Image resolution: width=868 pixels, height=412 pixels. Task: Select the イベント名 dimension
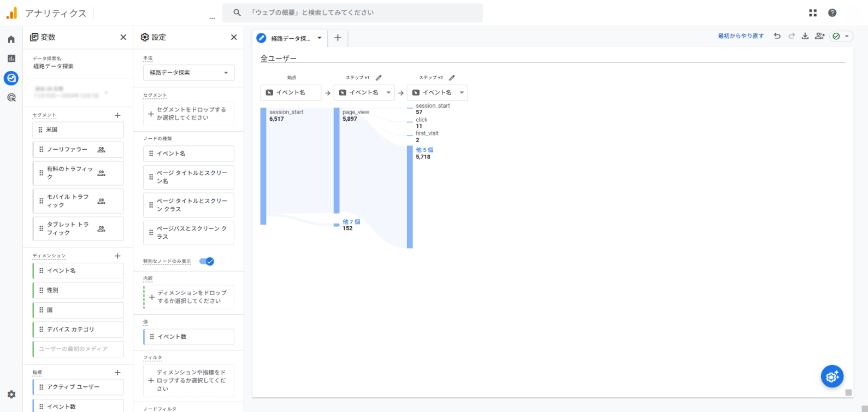point(78,271)
